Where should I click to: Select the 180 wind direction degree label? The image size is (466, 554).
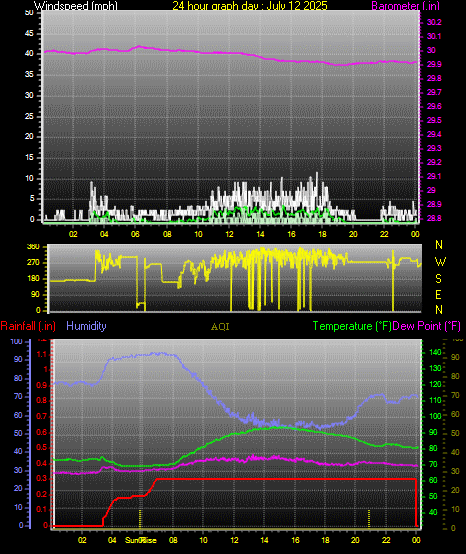click(x=33, y=279)
